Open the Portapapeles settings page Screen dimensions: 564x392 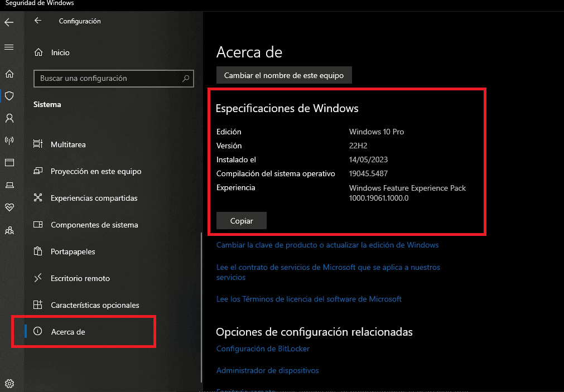(73, 251)
